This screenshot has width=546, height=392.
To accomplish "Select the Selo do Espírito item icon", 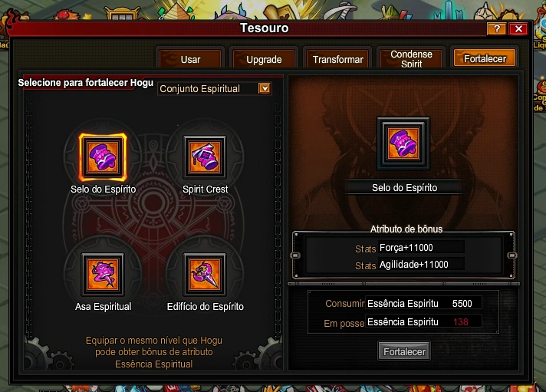I will pos(103,157).
